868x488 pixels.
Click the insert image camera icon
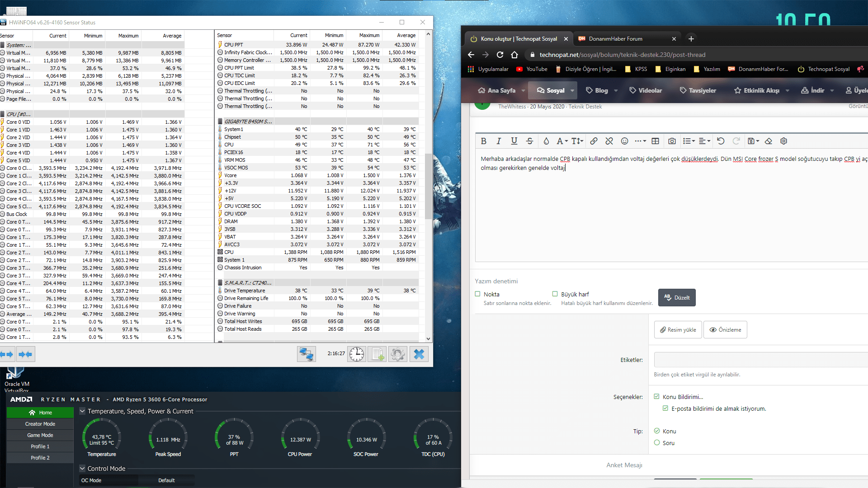672,141
